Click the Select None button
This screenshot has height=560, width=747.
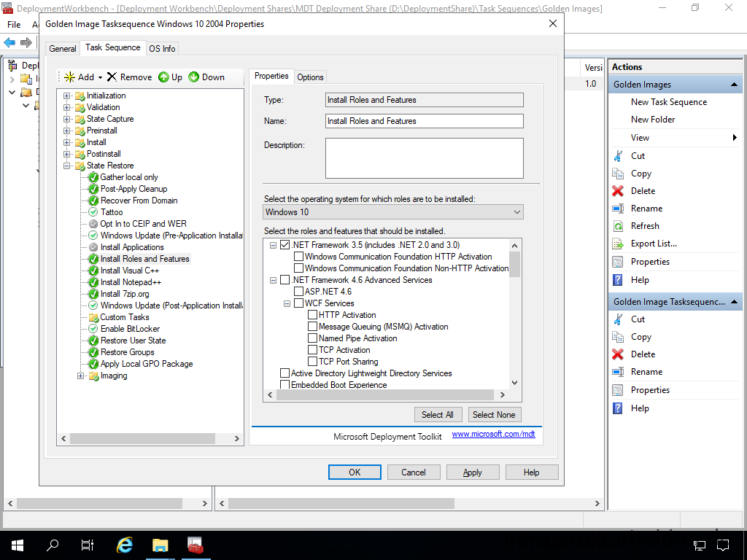[x=494, y=415]
